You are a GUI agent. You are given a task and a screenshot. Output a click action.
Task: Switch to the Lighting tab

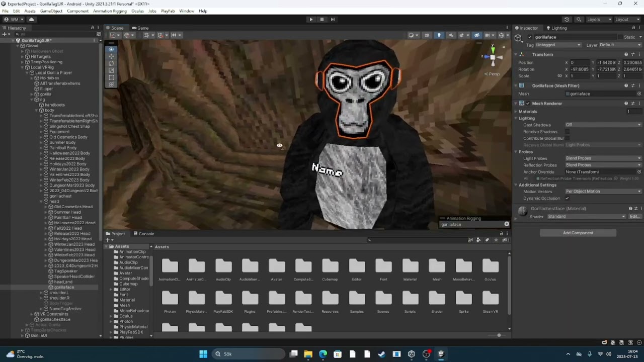(x=556, y=28)
